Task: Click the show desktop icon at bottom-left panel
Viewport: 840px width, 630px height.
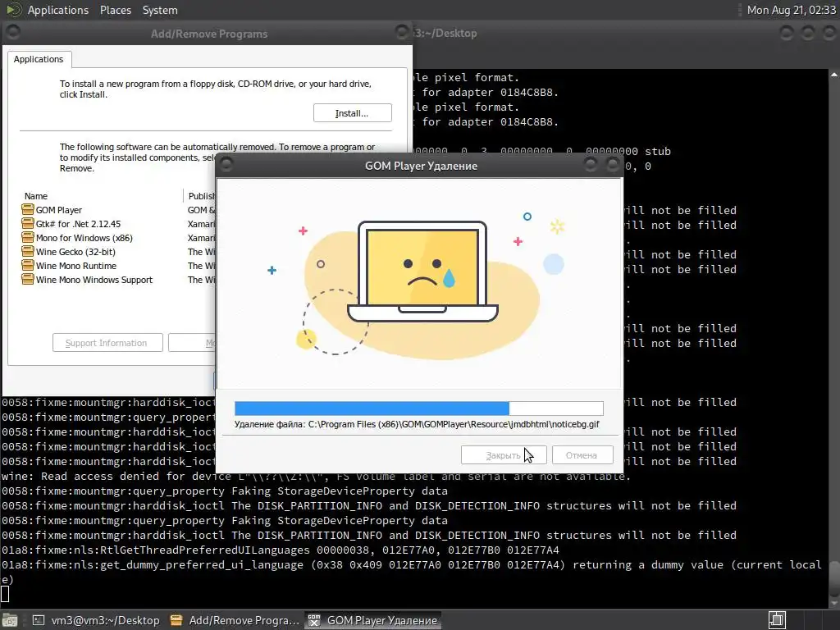Action: point(10,620)
